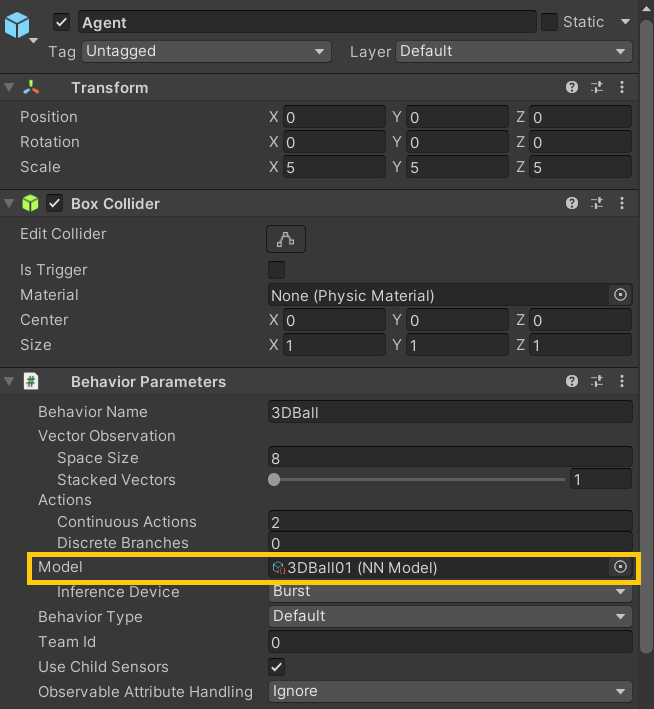Click the Stacked Vectors slider handle

pos(274,479)
